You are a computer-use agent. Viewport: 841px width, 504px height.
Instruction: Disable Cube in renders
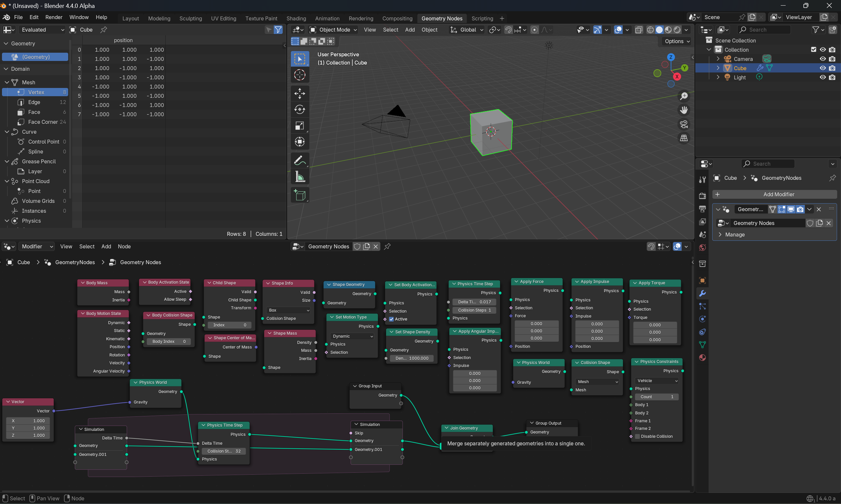click(832, 68)
